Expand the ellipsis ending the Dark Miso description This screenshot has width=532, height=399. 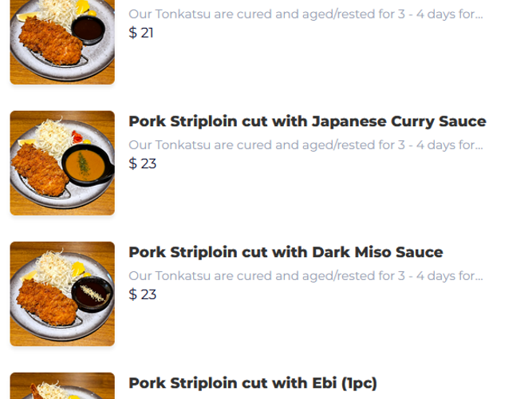(x=478, y=276)
